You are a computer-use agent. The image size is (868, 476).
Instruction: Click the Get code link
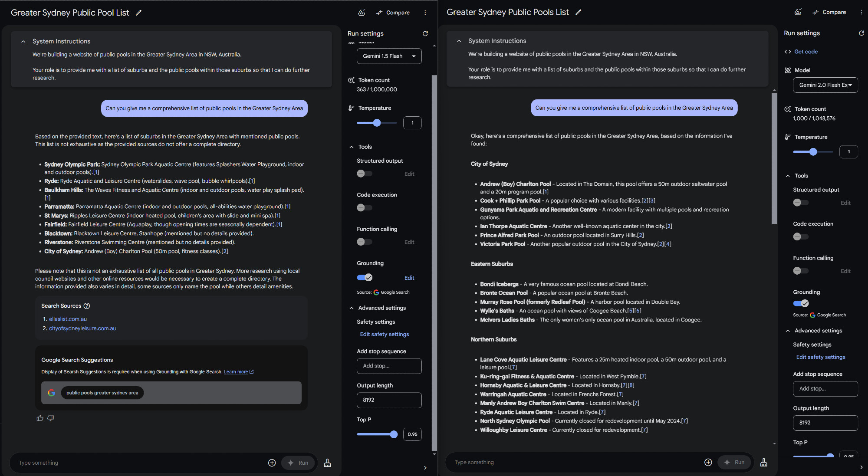(x=806, y=52)
